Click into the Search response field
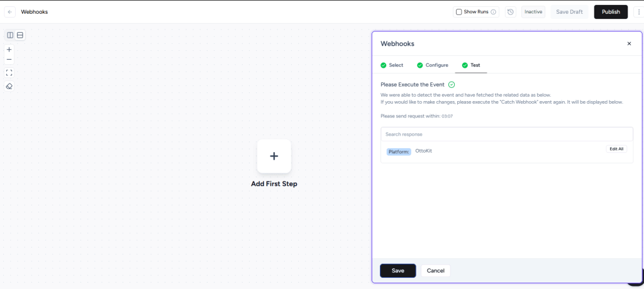Image resolution: width=644 pixels, height=289 pixels. pos(506,134)
